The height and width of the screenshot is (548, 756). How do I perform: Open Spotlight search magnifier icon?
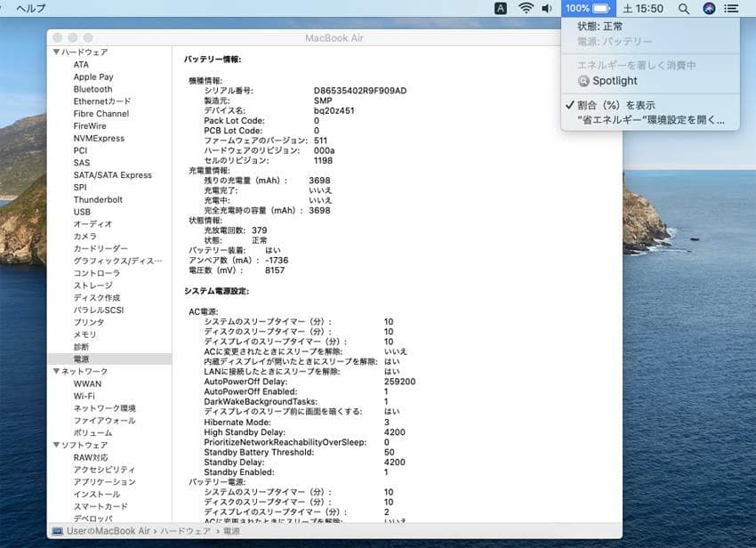click(x=684, y=8)
